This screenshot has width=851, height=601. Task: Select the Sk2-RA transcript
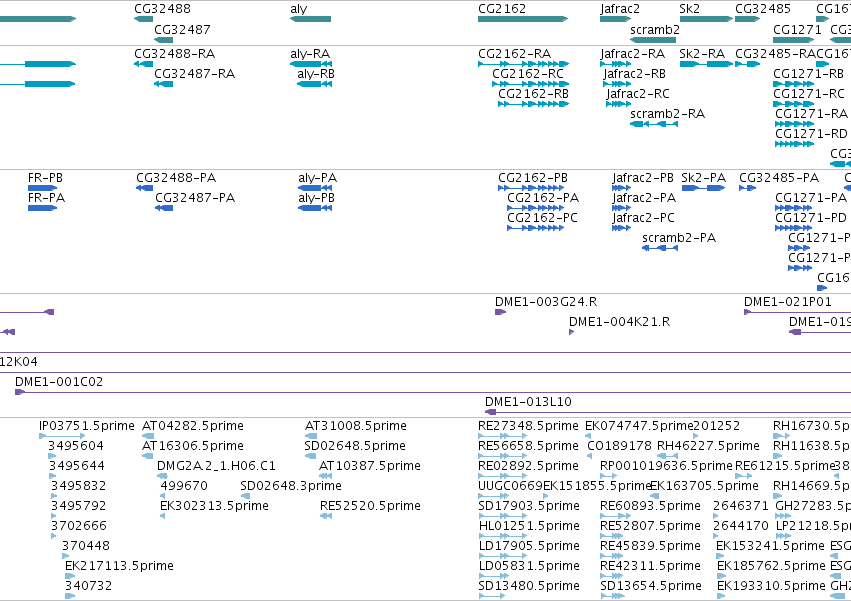point(707,64)
